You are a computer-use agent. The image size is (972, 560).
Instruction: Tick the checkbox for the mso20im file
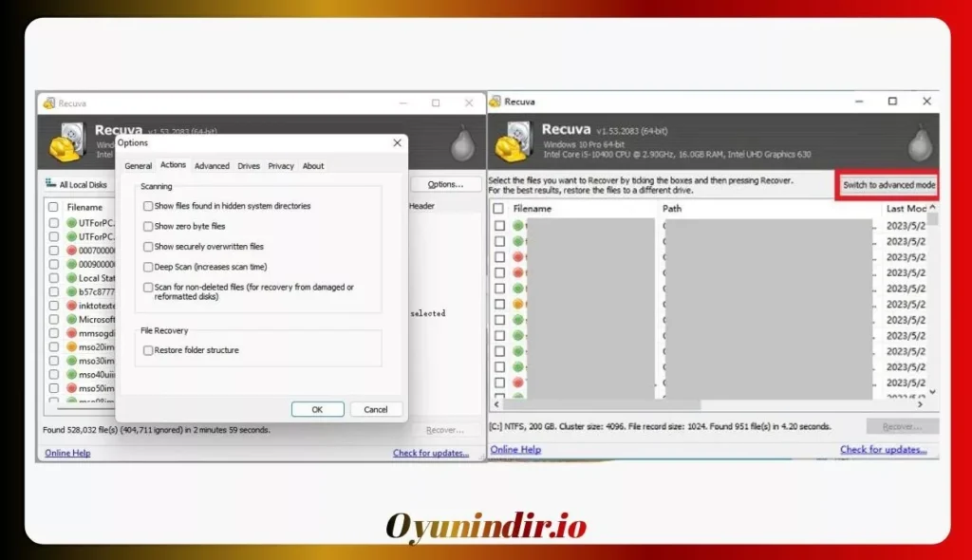[54, 346]
